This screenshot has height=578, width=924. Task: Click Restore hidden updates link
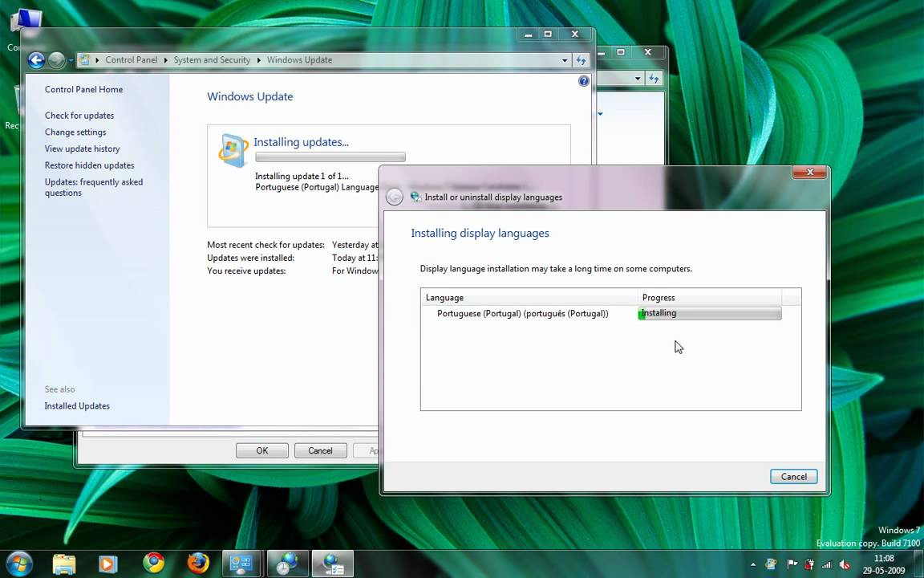coord(90,165)
